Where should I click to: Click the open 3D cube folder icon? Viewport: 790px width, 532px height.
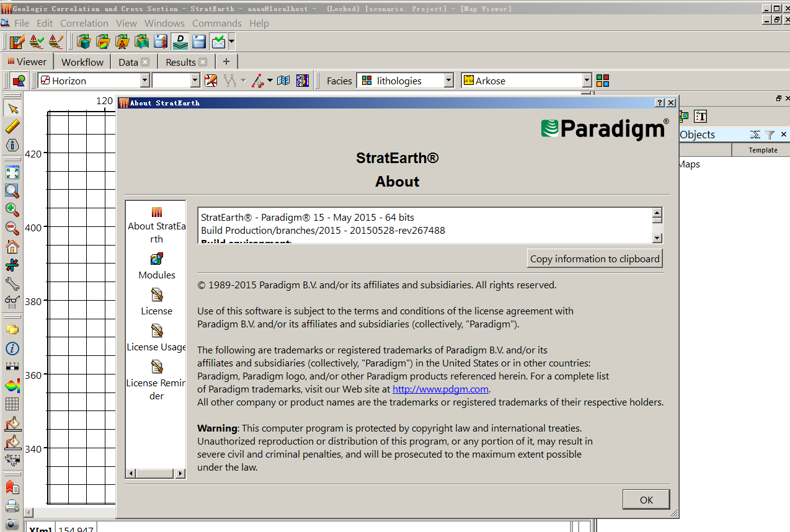(x=84, y=42)
